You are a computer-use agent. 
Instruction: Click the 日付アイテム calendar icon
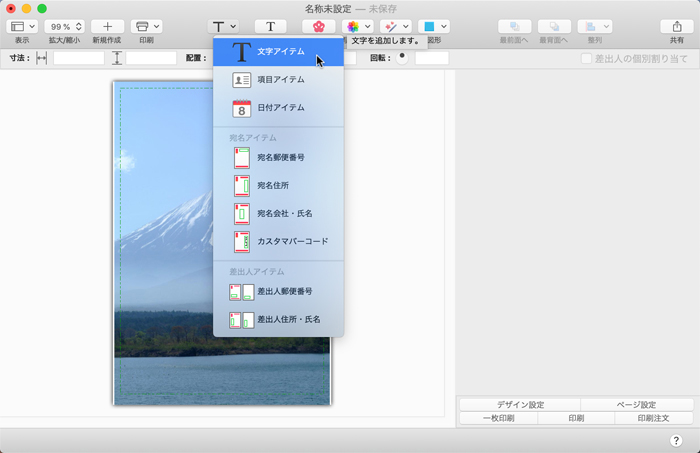point(241,108)
